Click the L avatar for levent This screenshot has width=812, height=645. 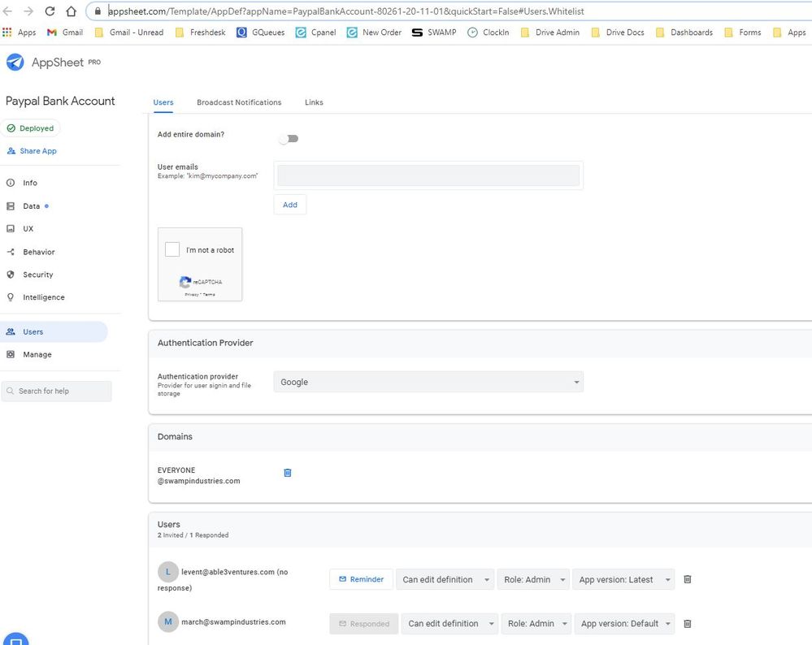tap(167, 572)
